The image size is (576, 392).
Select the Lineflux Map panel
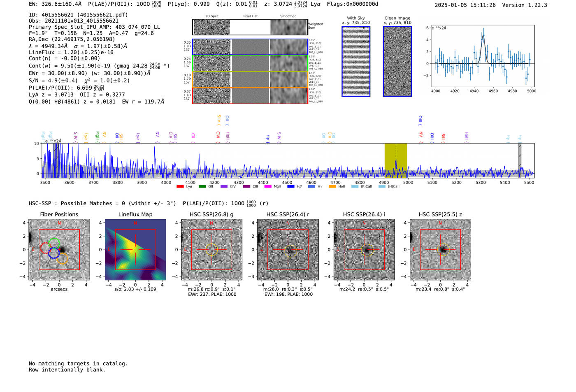(x=135, y=250)
